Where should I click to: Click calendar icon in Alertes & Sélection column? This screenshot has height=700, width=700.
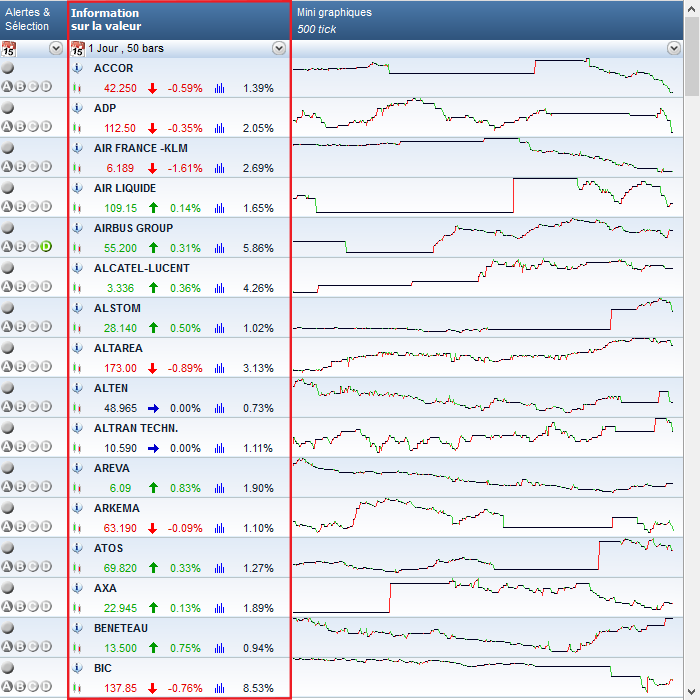(x=8, y=49)
